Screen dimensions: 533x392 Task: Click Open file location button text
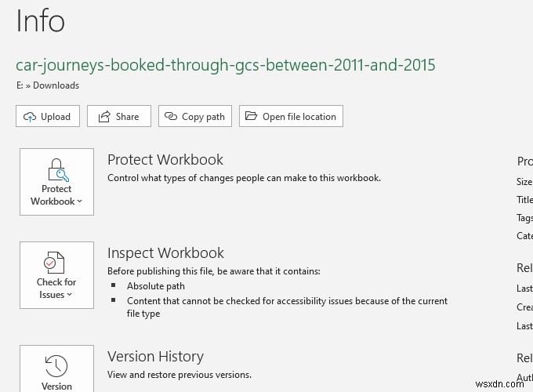[x=299, y=117]
